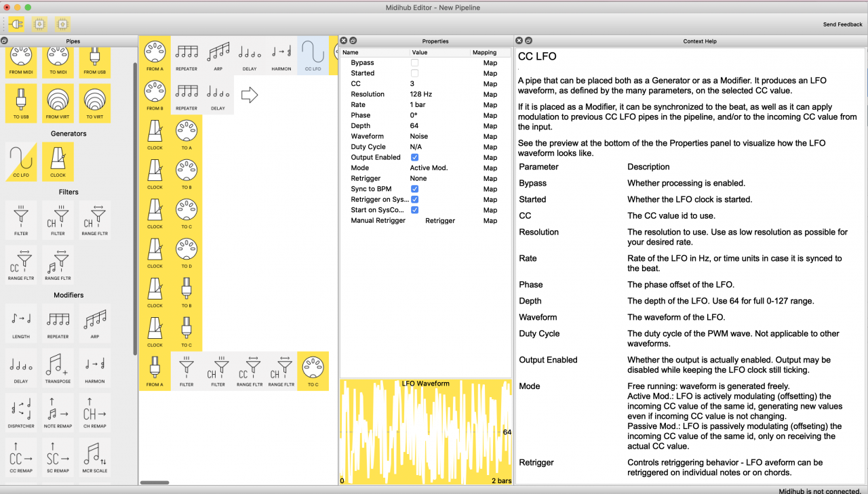Select the TO USB output pipe
This screenshot has height=494, width=868.
[x=20, y=103]
